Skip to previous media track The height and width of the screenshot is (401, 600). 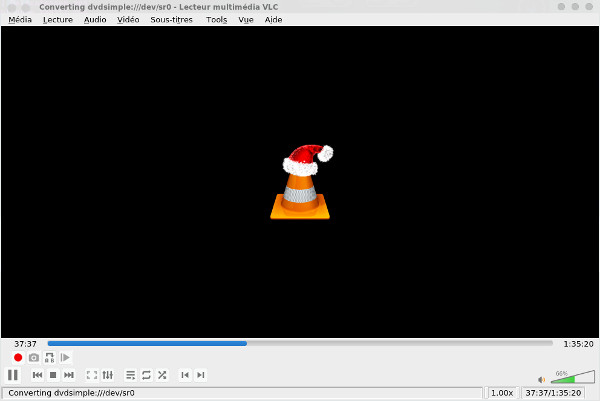click(37, 375)
